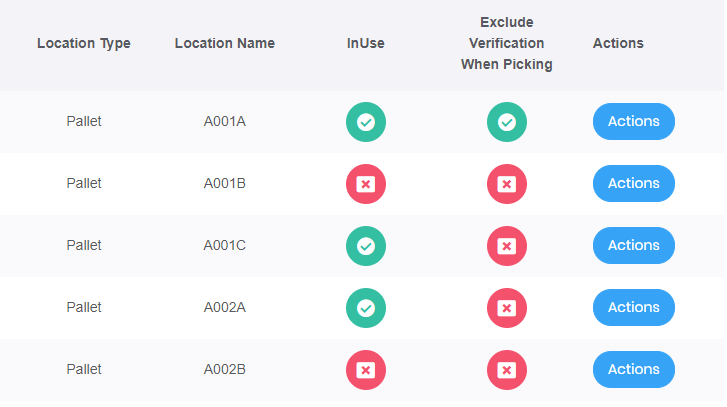Screen dimensions: 727x407
Task: Click Exclude Verification cross icon for A001B
Action: point(507,184)
